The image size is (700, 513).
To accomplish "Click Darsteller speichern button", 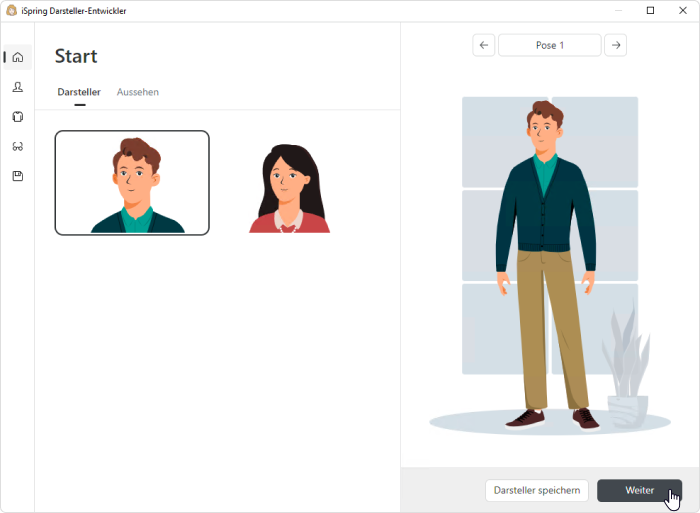I will click(537, 490).
